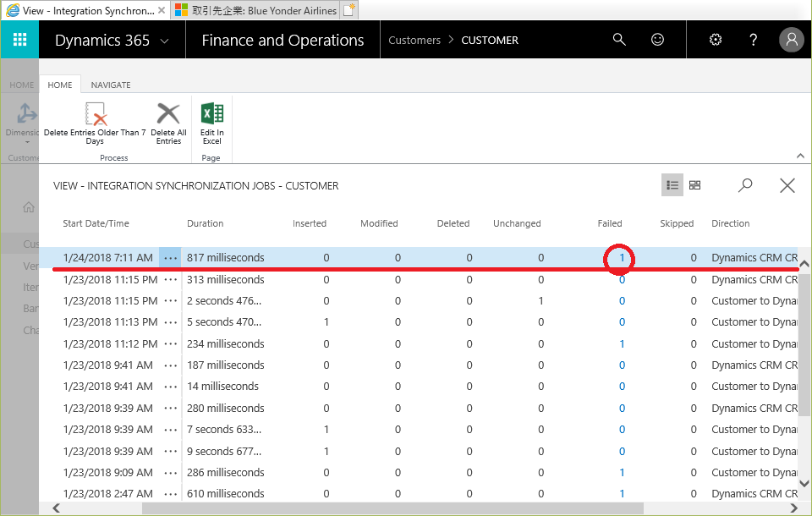Click the '2 seconds 476...' duration cell
The image size is (812, 516).
(223, 301)
